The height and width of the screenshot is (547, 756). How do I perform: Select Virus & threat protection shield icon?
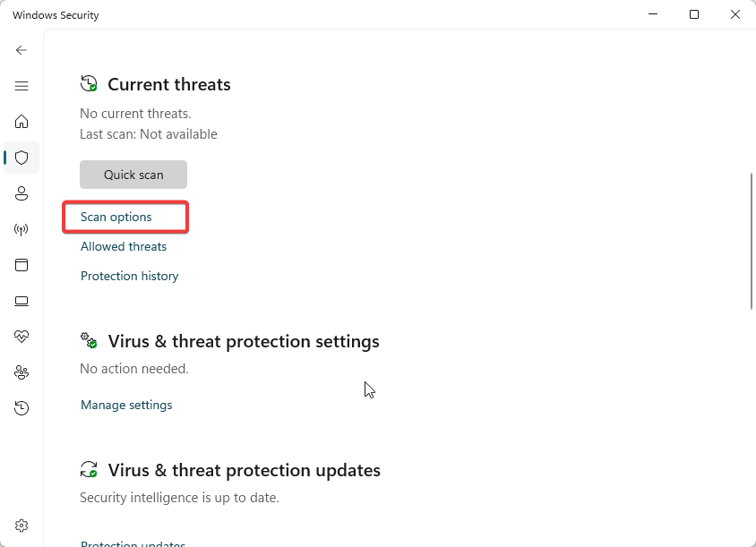[21, 158]
